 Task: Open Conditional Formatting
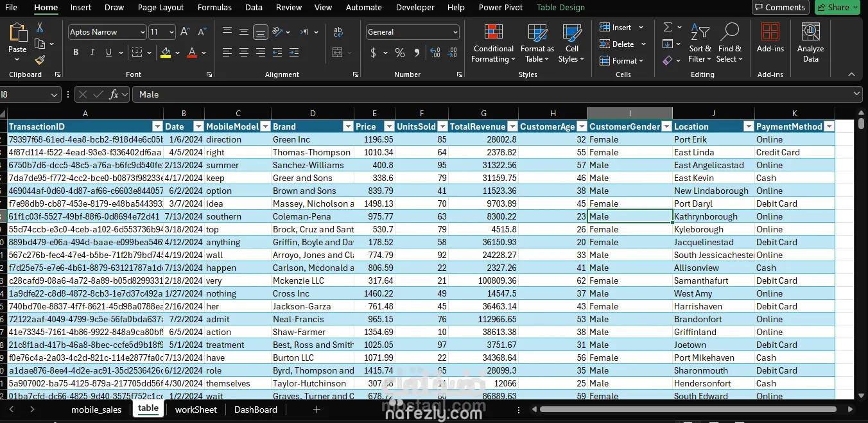(x=493, y=44)
